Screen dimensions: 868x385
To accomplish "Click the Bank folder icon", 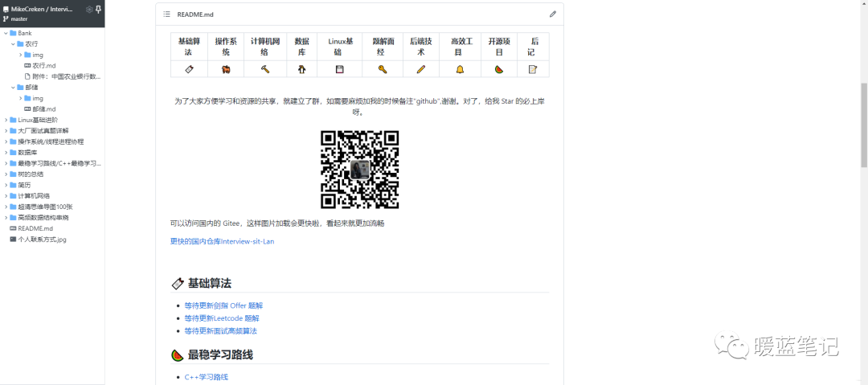I will point(13,33).
